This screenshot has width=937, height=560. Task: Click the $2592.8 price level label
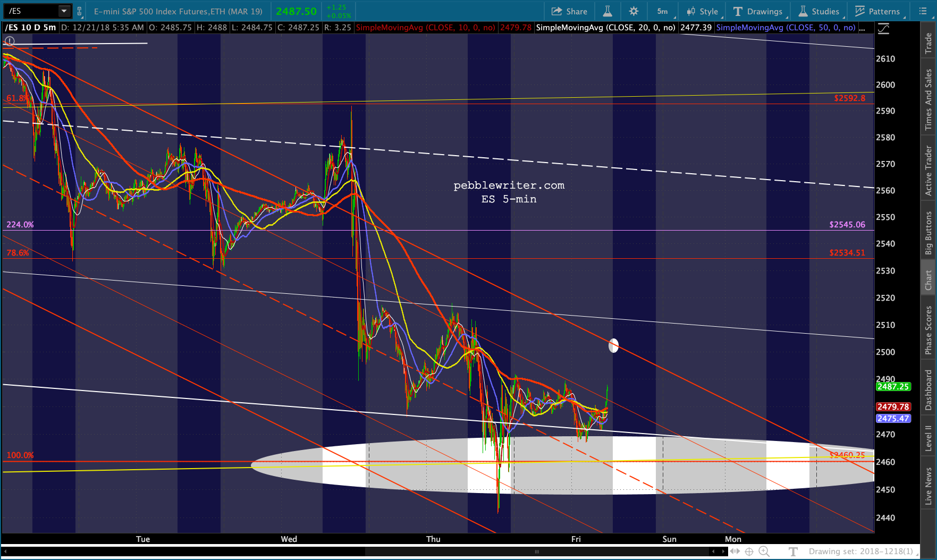tap(849, 98)
